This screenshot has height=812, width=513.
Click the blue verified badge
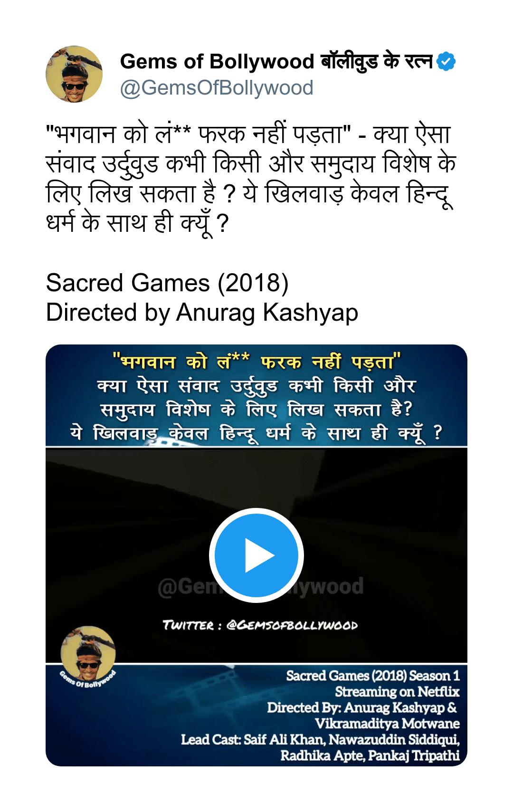pos(446,61)
